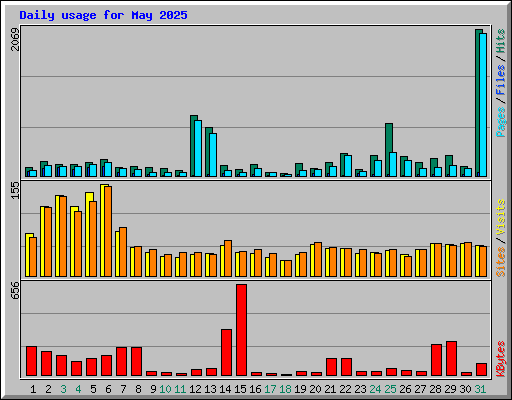
Task: Click day label 8 on the x-axis
Action: tap(138, 389)
